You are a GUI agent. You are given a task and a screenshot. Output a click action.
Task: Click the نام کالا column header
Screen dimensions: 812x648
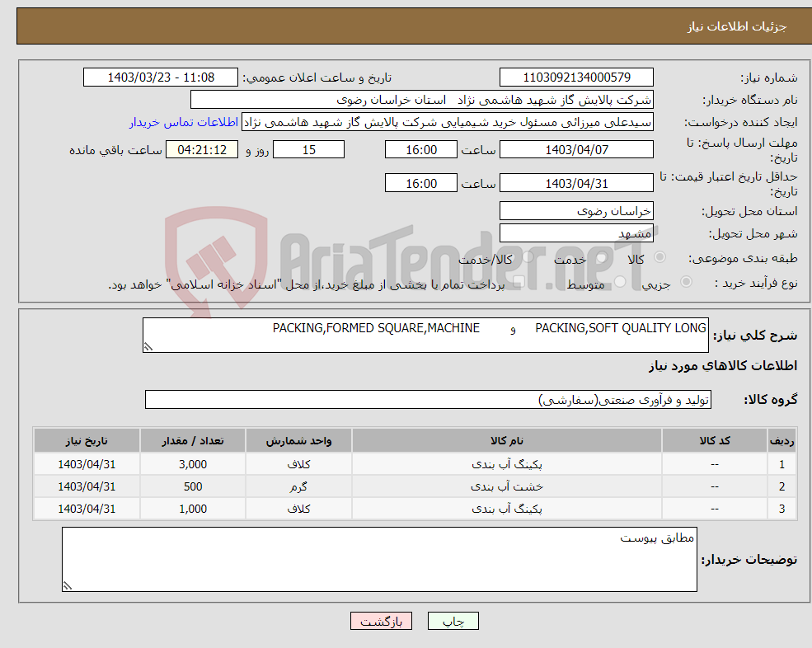click(506, 440)
